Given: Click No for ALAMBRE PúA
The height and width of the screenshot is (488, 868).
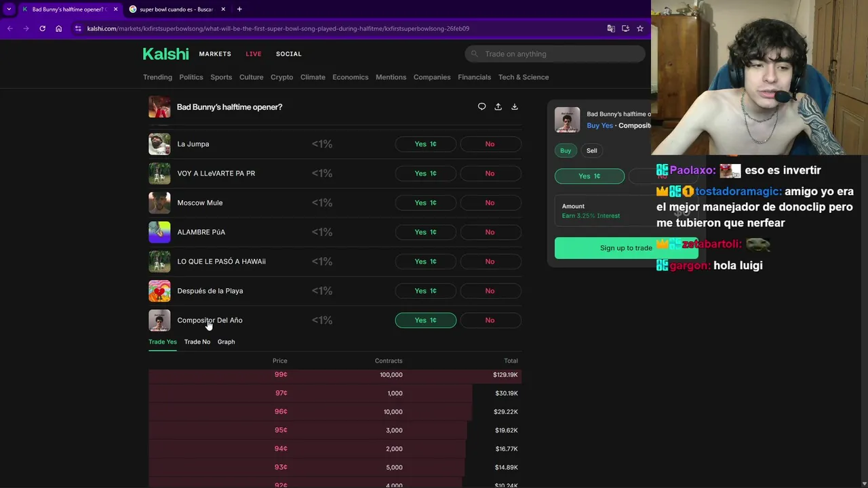Looking at the screenshot, I should coord(490,232).
